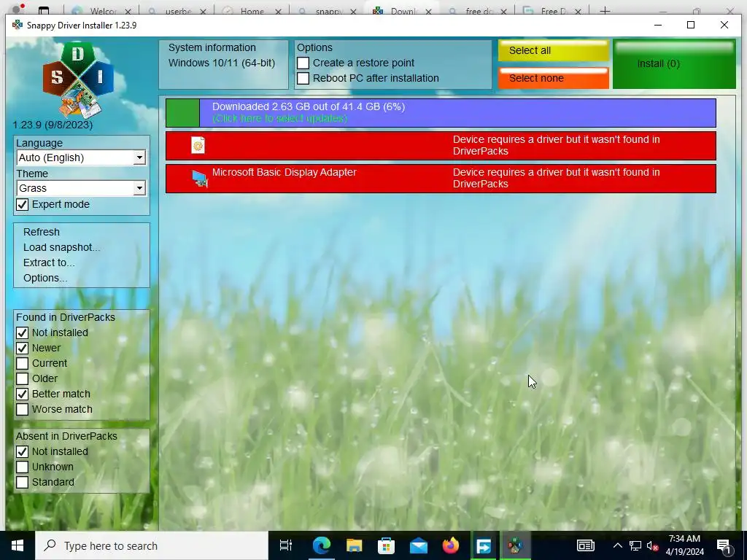Viewport: 747px width, 560px height.
Task: Toggle the Better match checkbox
Action: point(23,394)
